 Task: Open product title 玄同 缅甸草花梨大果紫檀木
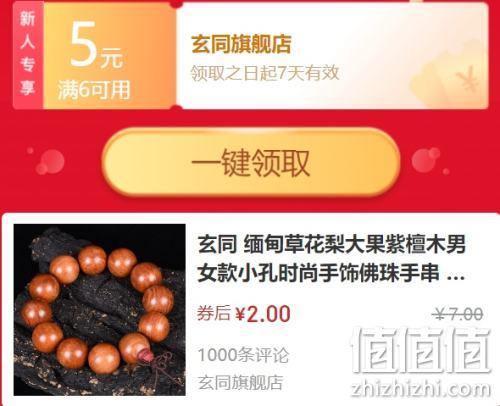coord(331,258)
